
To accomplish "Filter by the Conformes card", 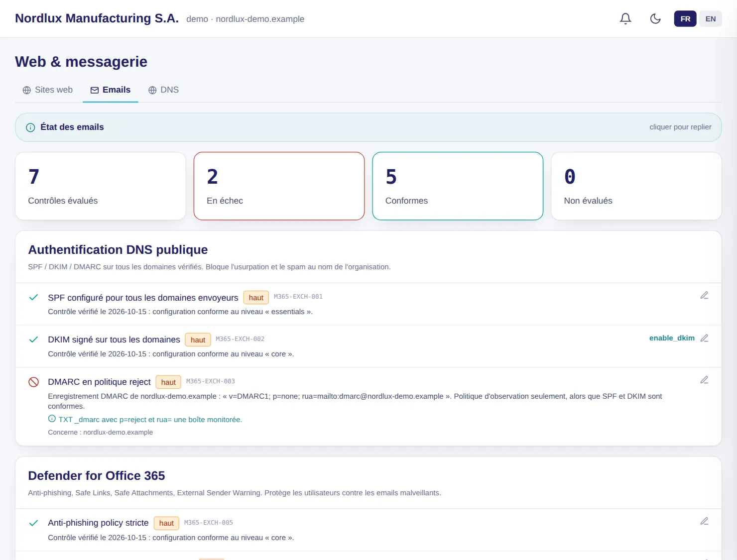I will tap(458, 186).
